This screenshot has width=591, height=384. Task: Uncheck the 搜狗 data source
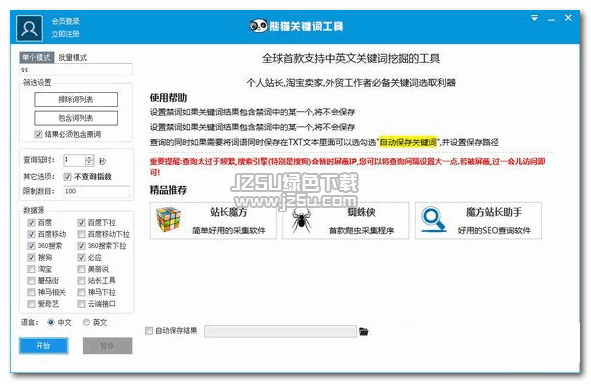click(31, 258)
